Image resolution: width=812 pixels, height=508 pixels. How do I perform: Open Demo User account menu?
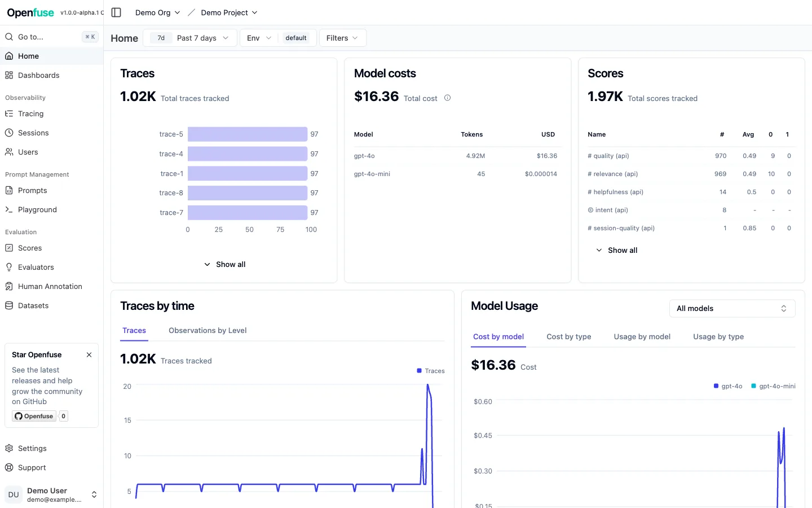(52, 494)
